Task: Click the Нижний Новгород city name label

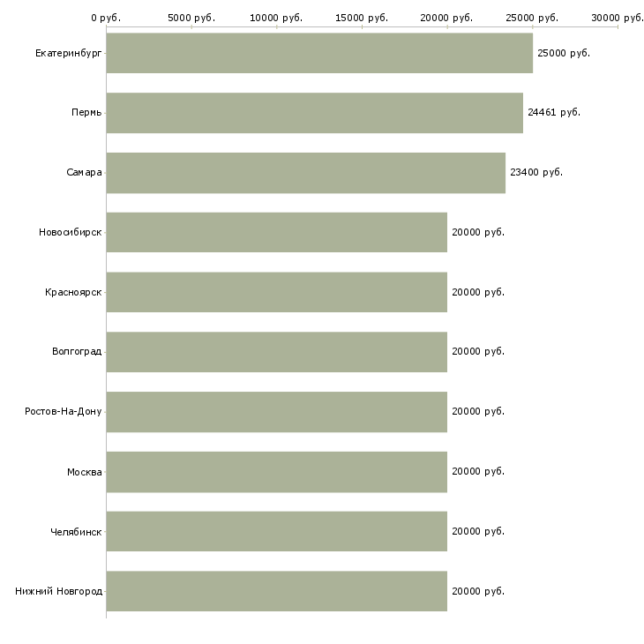Action: [58, 592]
